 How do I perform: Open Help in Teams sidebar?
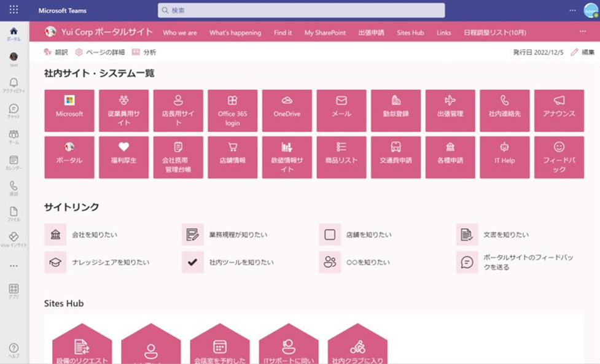click(x=14, y=350)
